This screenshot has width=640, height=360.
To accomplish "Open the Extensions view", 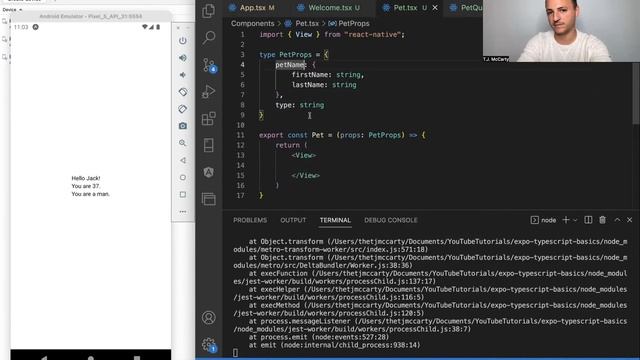I will (209, 119).
